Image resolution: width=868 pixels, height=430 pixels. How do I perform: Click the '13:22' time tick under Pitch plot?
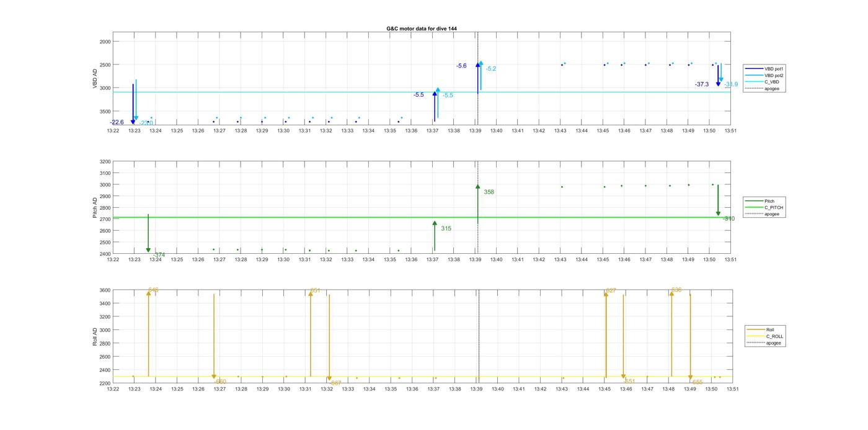click(x=113, y=260)
